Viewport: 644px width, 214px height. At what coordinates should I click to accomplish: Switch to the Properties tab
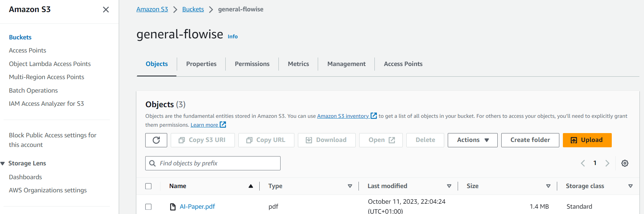pos(201,64)
